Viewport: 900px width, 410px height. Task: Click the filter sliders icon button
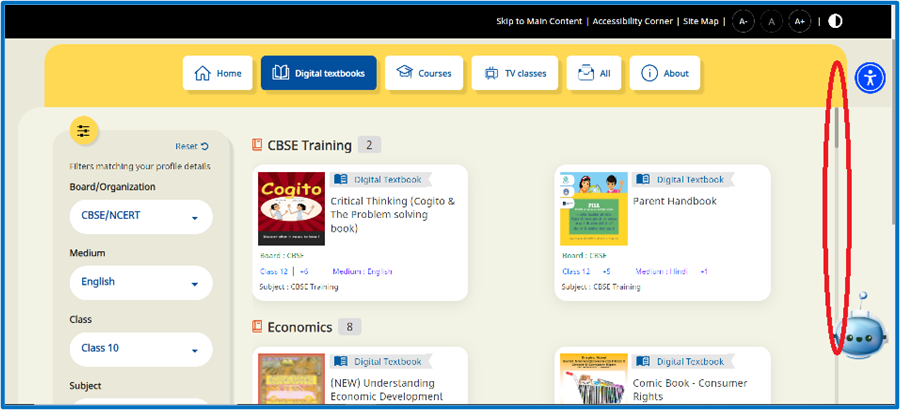click(x=83, y=130)
